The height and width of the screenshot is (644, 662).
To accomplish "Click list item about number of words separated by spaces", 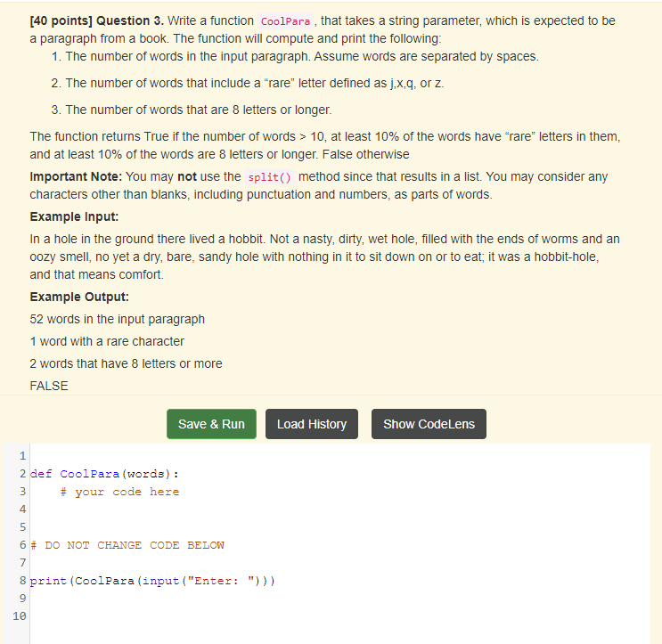I will (x=295, y=56).
